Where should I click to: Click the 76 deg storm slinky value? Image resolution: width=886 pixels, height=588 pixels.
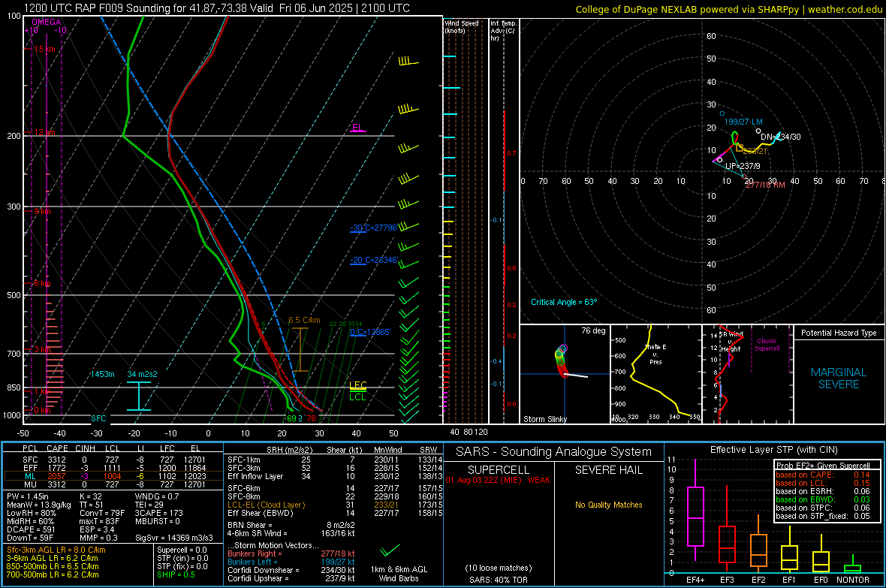pyautogui.click(x=593, y=330)
